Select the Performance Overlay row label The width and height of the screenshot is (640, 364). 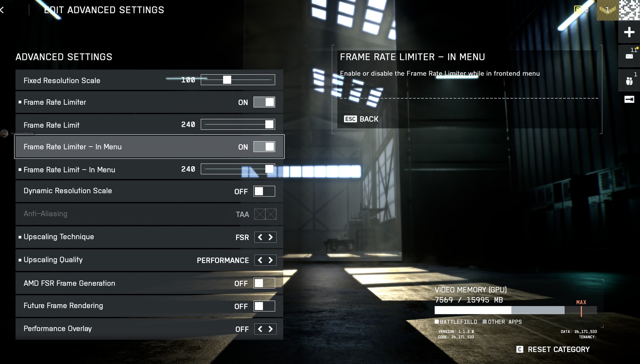click(x=58, y=329)
